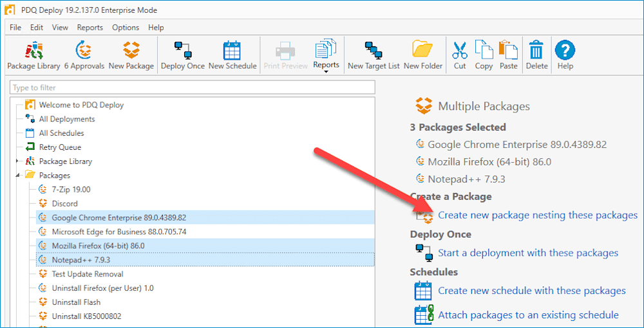Open the Reports toolbar icon
The image size is (644, 328).
[x=326, y=49]
